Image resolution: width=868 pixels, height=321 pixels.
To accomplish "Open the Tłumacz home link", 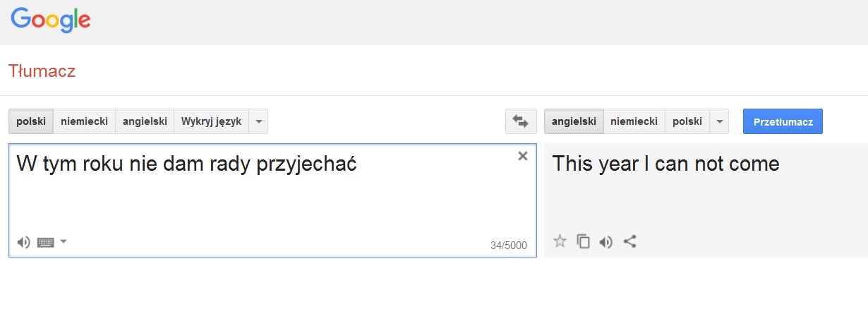I will coord(42,71).
